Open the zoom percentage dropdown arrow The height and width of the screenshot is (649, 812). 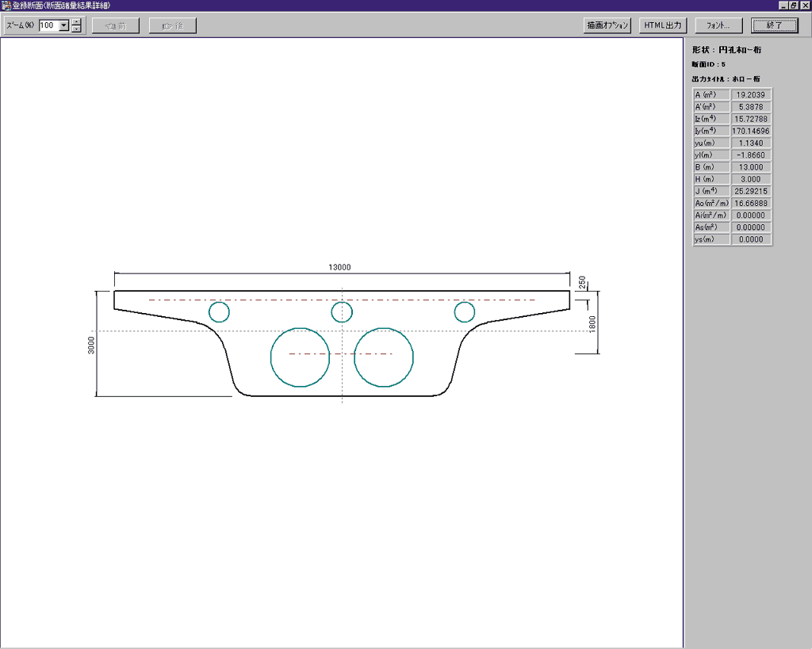click(64, 25)
